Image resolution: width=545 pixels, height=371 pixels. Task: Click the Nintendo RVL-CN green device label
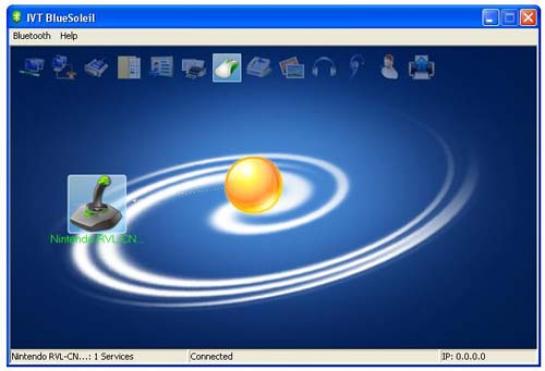(96, 239)
